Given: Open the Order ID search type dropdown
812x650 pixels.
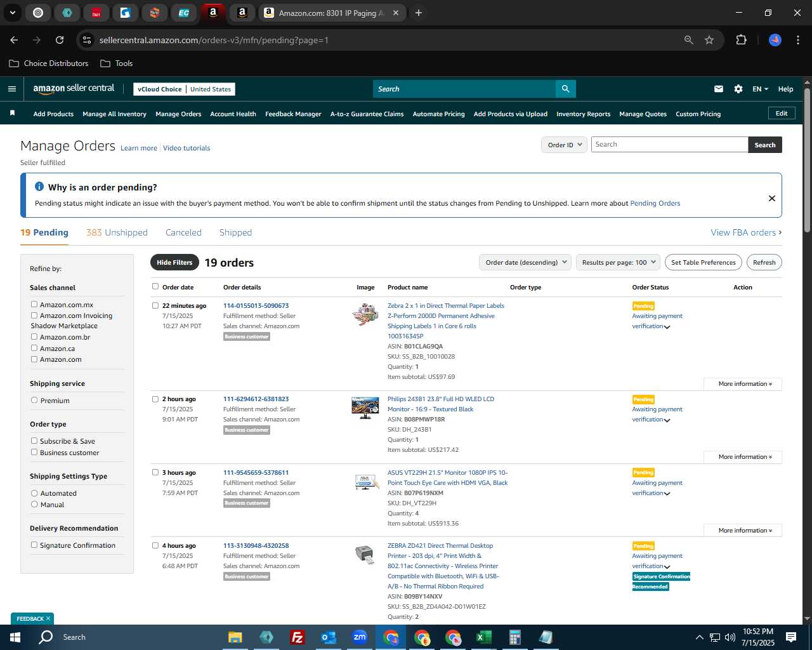Looking at the screenshot, I should 564,145.
